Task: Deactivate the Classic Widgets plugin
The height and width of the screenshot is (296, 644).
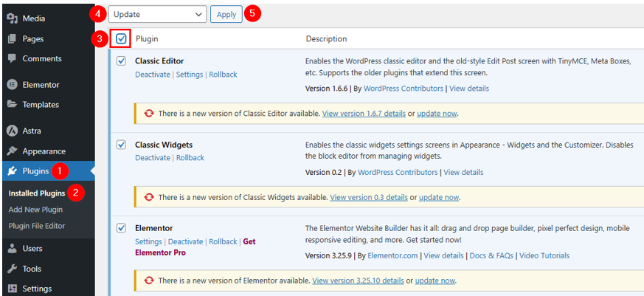Action: (153, 157)
